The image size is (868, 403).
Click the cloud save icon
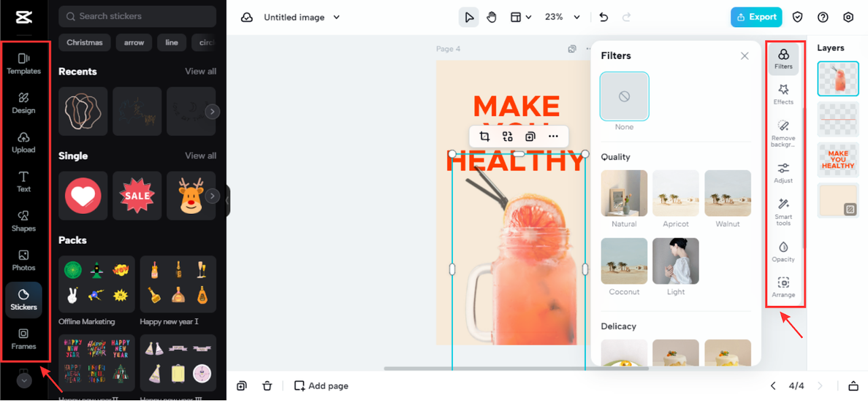pos(247,17)
